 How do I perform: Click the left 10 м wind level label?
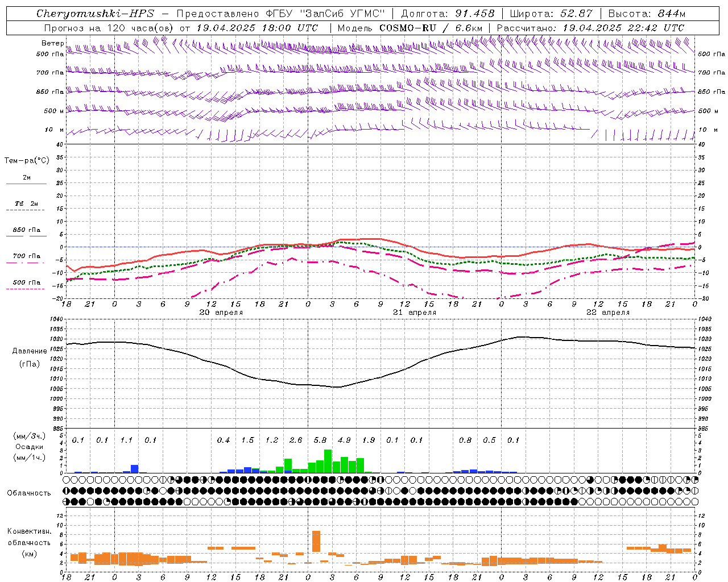54,130
